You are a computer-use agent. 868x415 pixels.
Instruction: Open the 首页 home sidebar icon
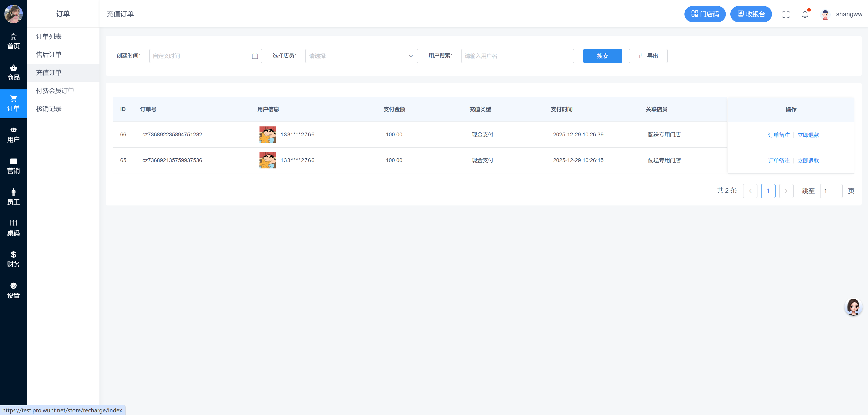[14, 41]
